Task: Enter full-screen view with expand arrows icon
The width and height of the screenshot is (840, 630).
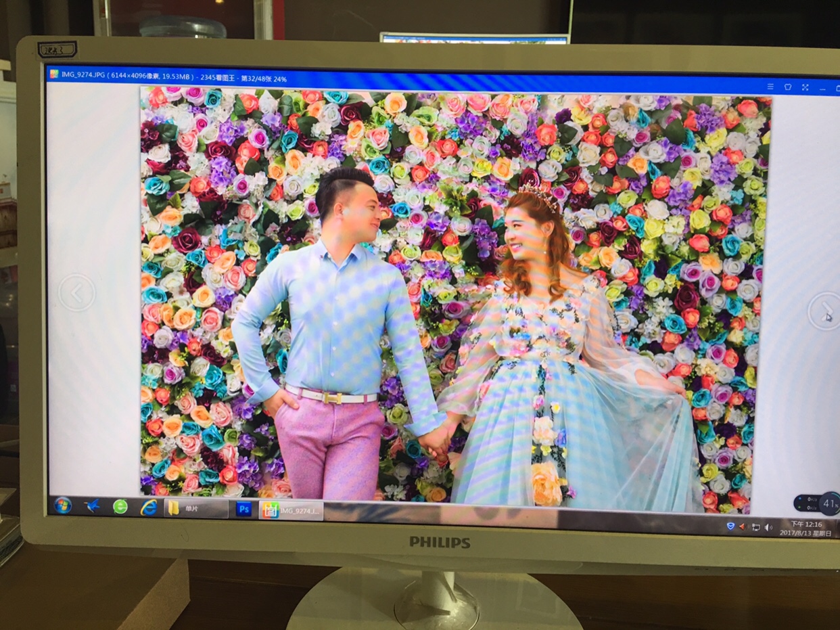Action: pos(805,87)
